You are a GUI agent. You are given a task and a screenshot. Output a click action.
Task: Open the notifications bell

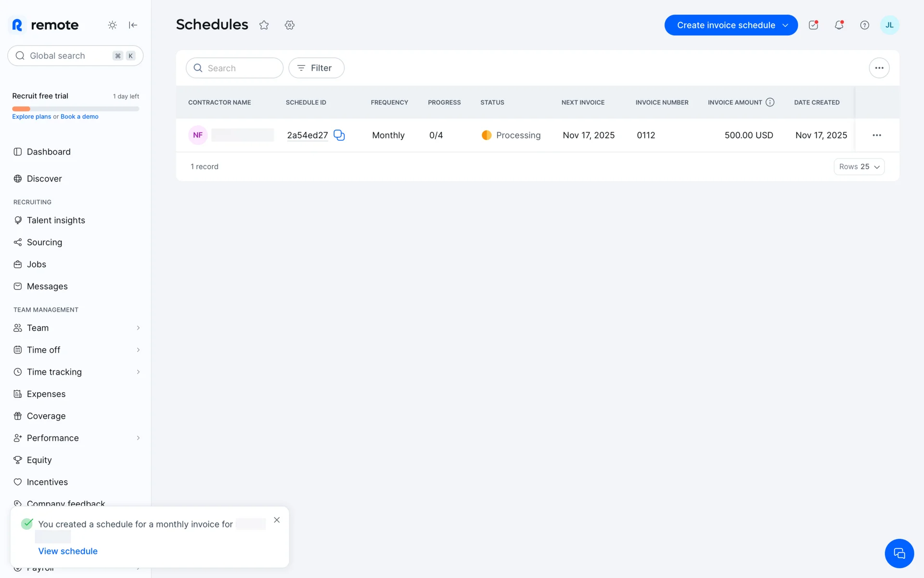click(x=839, y=25)
